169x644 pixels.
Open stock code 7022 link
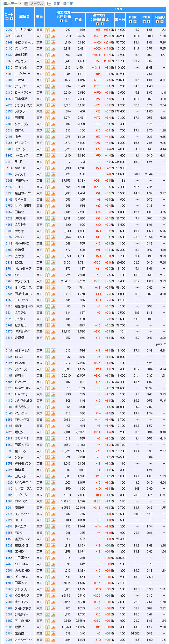tap(9, 30)
